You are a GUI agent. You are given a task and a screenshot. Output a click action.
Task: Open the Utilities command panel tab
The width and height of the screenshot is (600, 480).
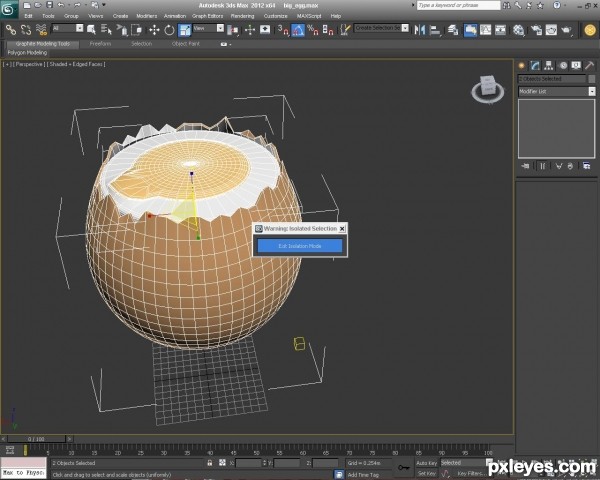pyautogui.click(x=590, y=65)
